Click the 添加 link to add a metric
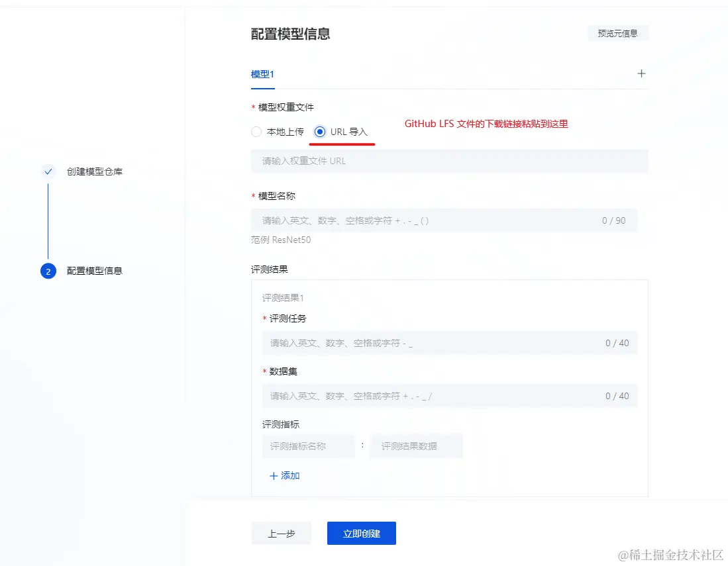The width and height of the screenshot is (728, 566). click(289, 475)
